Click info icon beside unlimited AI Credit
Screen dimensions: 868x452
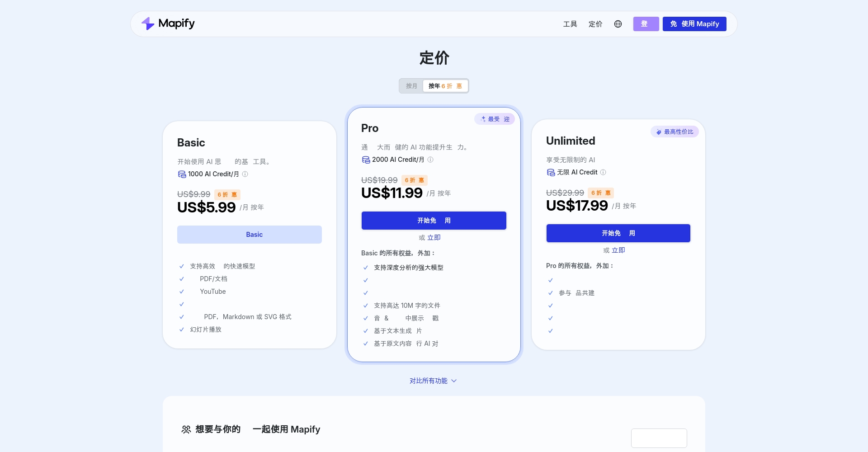pos(603,172)
